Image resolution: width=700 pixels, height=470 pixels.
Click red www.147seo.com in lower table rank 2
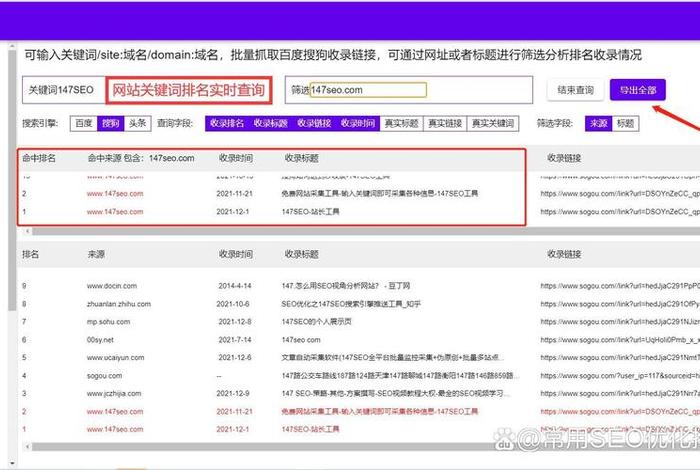115,412
